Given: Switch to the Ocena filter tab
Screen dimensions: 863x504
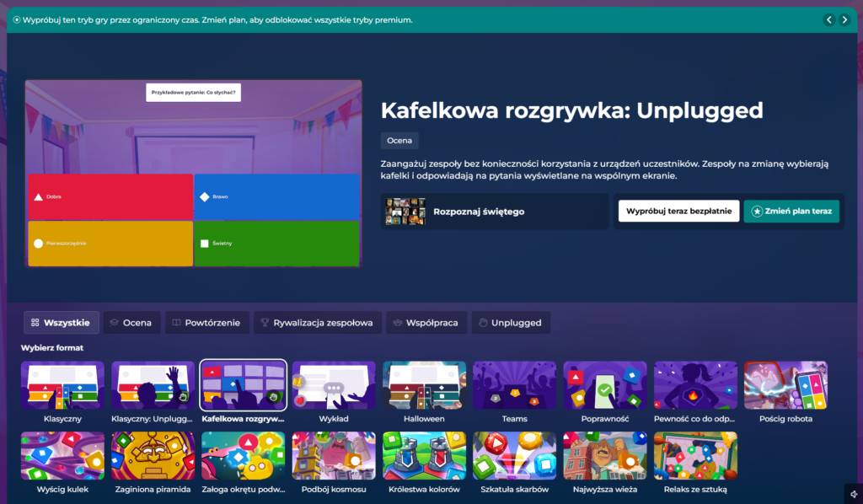Looking at the screenshot, I should pos(131,323).
